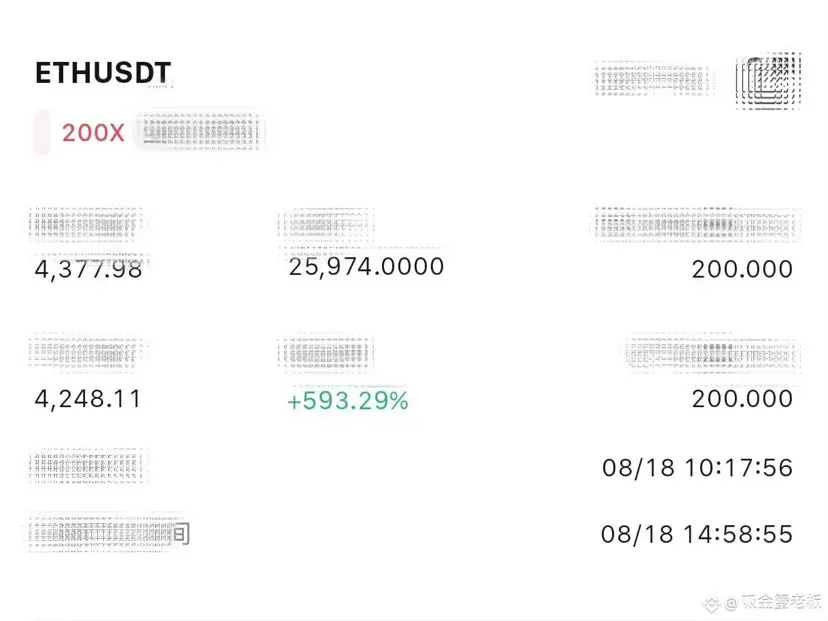Image resolution: width=828 pixels, height=621 pixels.
Task: Click the 08/18 14:58:55 timestamp
Action: point(697,534)
